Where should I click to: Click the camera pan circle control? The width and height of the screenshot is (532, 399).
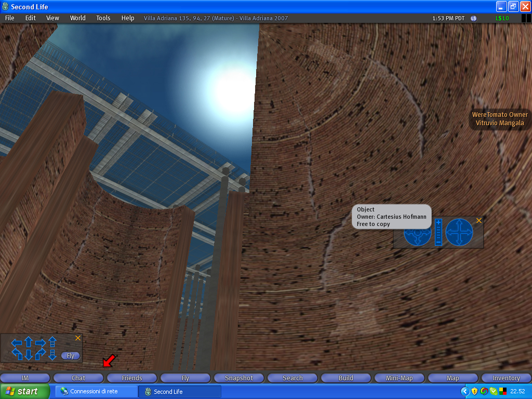point(459,232)
